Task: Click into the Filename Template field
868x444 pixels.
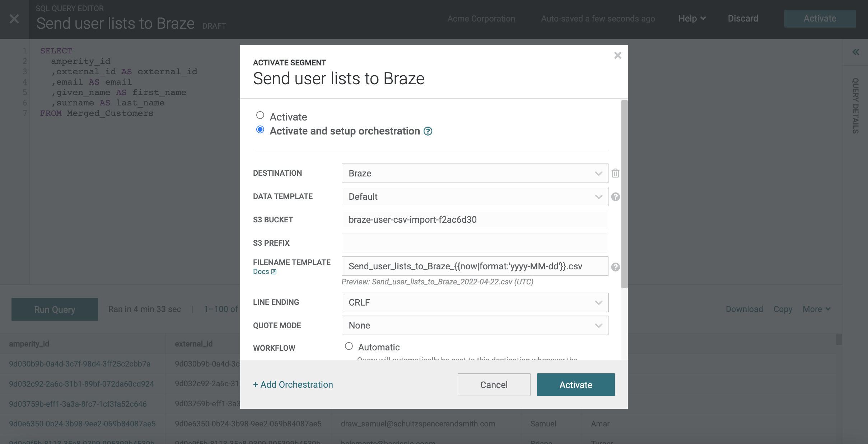Action: [x=475, y=266]
